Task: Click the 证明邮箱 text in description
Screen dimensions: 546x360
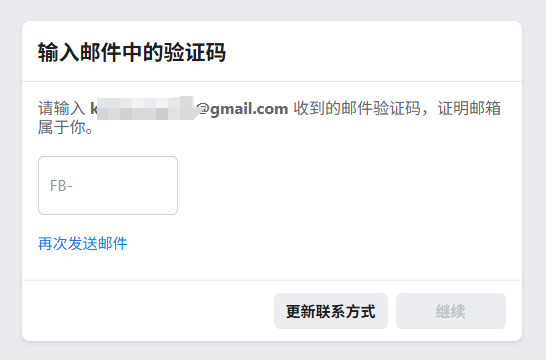Action: pyautogui.click(x=469, y=108)
